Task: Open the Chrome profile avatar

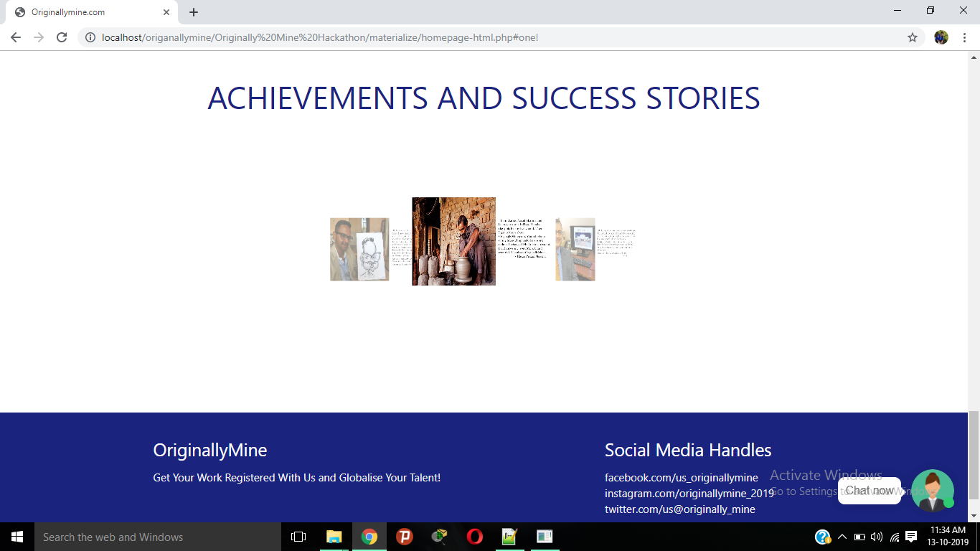Action: tap(941, 37)
